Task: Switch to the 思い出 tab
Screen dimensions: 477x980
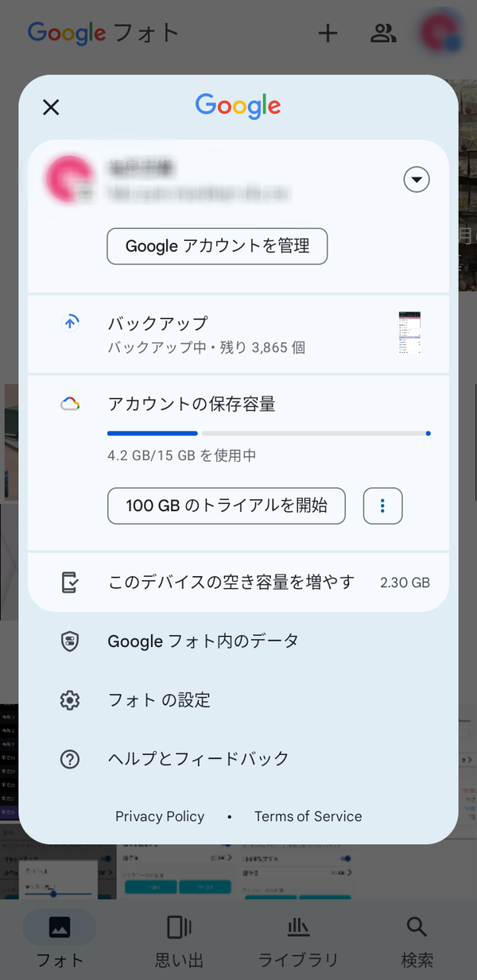Action: click(x=179, y=943)
